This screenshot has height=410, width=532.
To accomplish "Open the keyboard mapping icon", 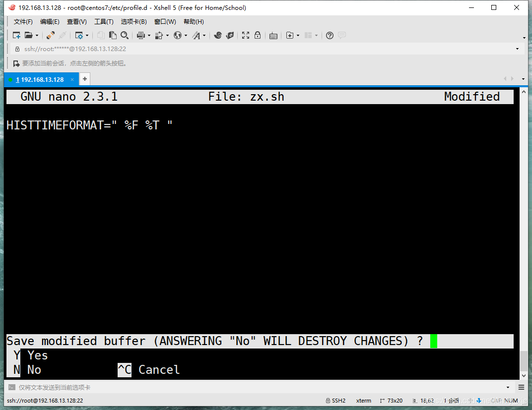I will (x=273, y=36).
